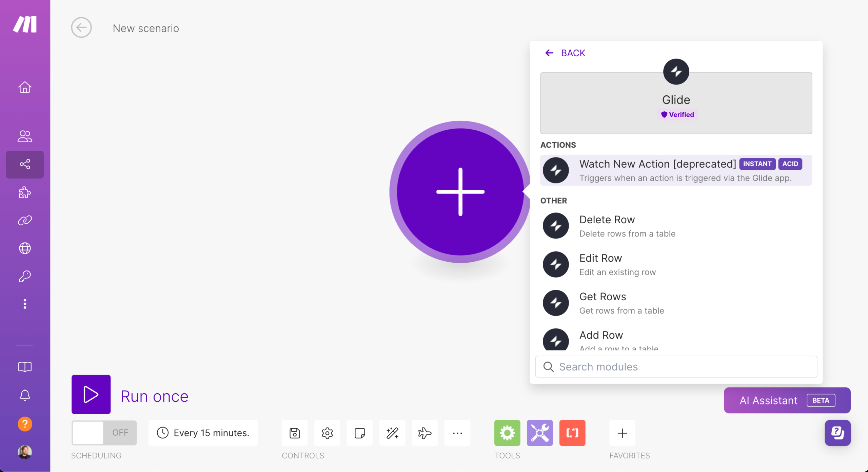Open the Notes sticky icon

(360, 433)
